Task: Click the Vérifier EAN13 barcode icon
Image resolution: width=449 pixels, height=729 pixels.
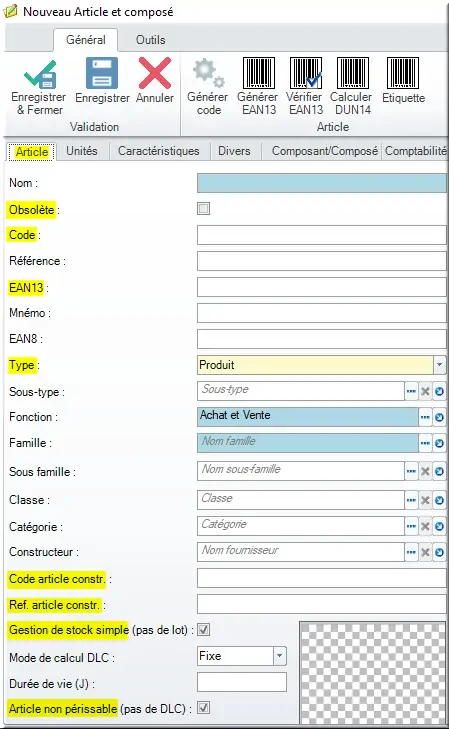Action: (305, 73)
